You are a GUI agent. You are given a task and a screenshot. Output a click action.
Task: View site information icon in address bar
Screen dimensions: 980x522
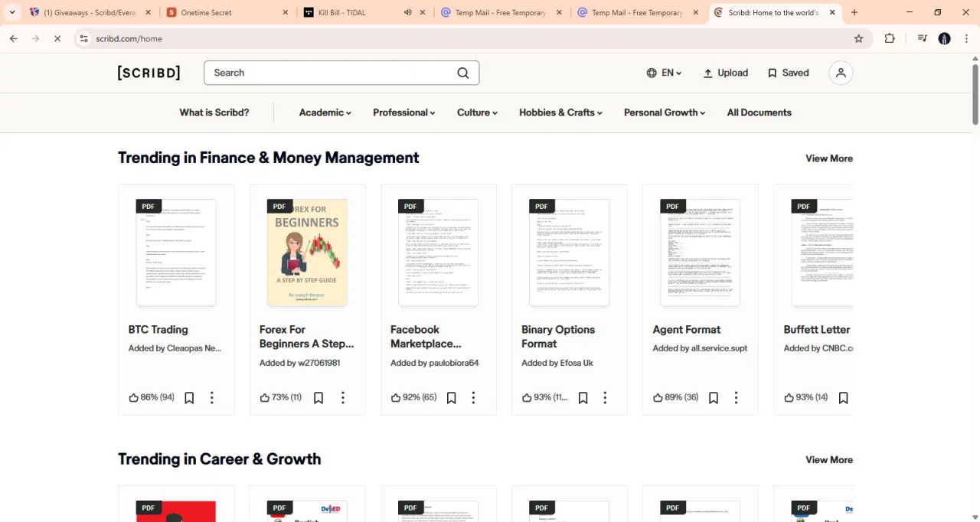pos(83,39)
